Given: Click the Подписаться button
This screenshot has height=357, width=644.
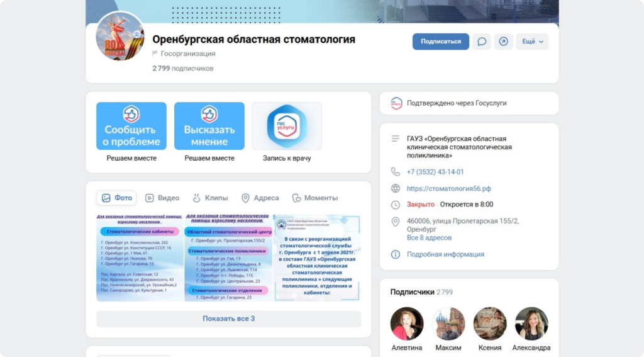Looking at the screenshot, I should (x=441, y=42).
